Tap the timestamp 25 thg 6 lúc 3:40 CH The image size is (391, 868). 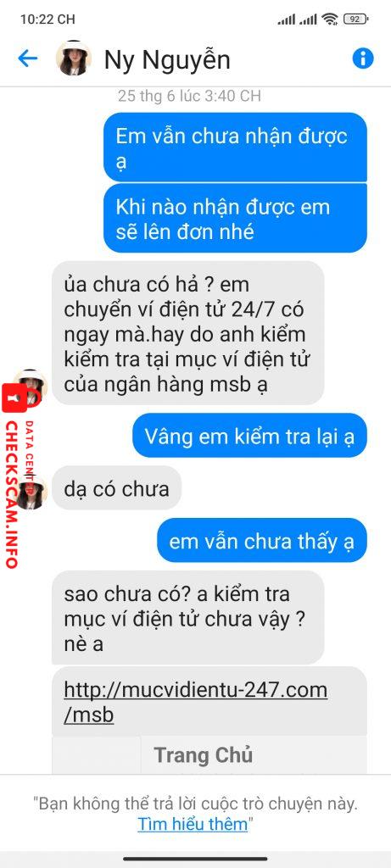pyautogui.click(x=189, y=96)
